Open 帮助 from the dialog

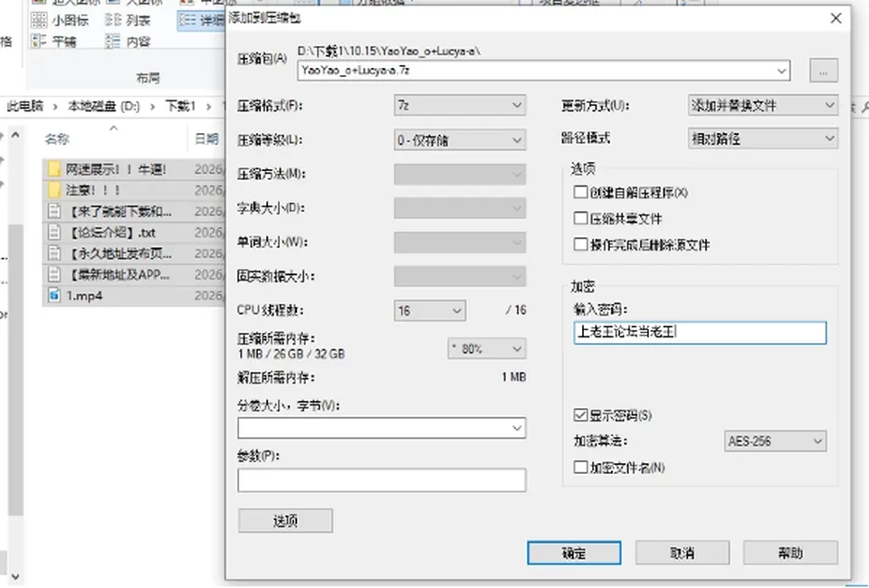(790, 553)
